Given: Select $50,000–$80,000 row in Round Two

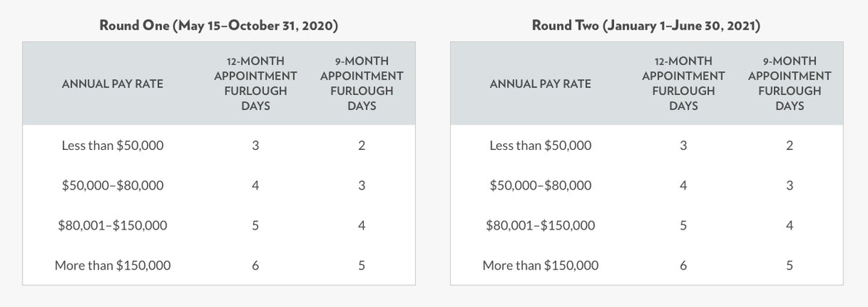Looking at the screenshot, I should [647, 185].
